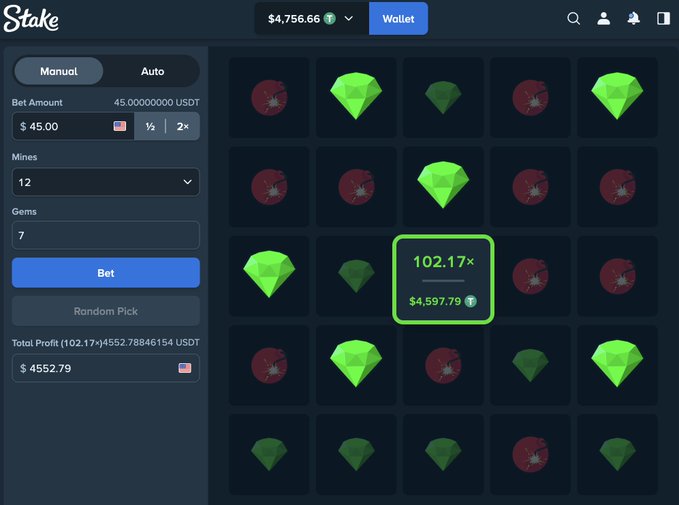Screen dimensions: 679x505
Task: Click the 4552.78846154 USDT profit text
Action: [x=151, y=343]
